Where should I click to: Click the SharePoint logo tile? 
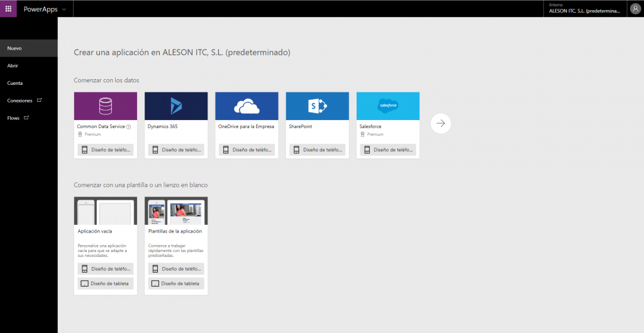[x=318, y=106]
